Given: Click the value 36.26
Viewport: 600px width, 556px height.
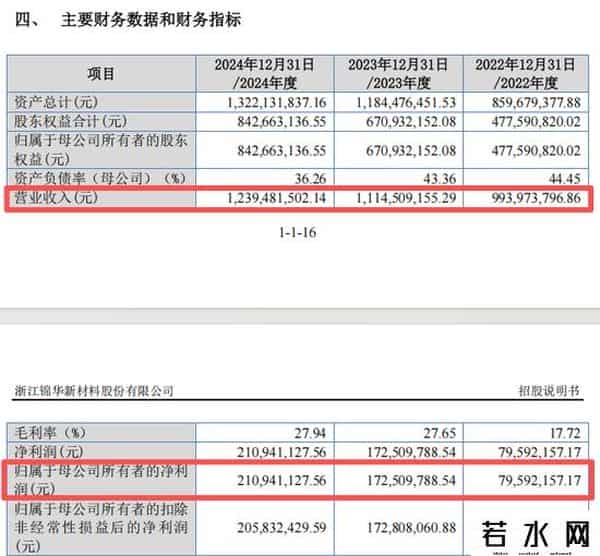Looking at the screenshot, I should (310, 179).
